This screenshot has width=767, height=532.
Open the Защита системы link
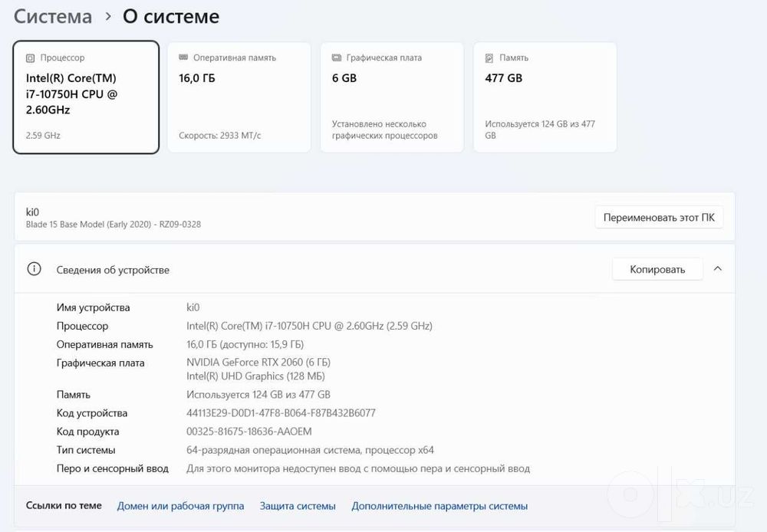298,506
